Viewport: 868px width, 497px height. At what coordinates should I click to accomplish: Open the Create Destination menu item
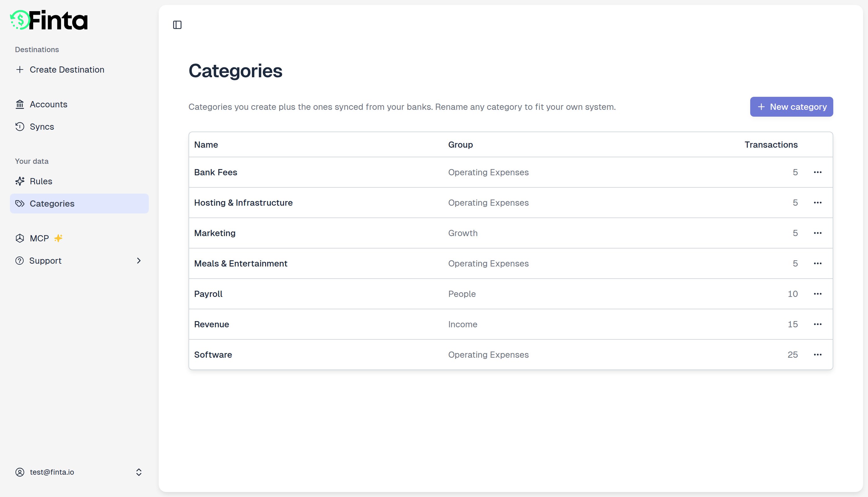pos(79,69)
